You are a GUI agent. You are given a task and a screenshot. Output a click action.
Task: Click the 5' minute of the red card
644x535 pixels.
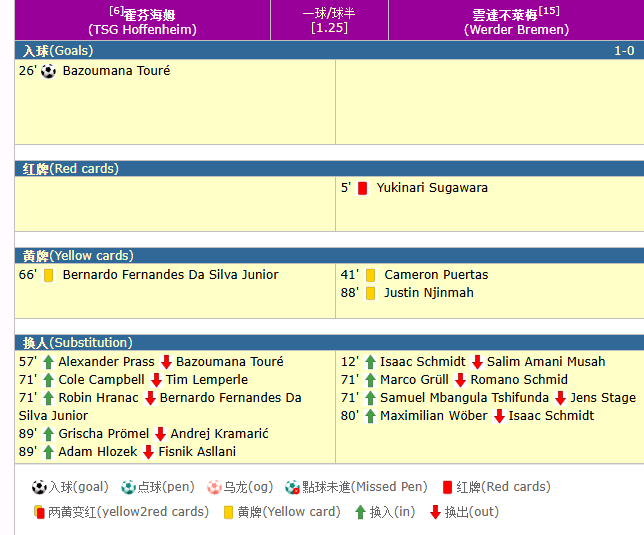click(x=346, y=188)
